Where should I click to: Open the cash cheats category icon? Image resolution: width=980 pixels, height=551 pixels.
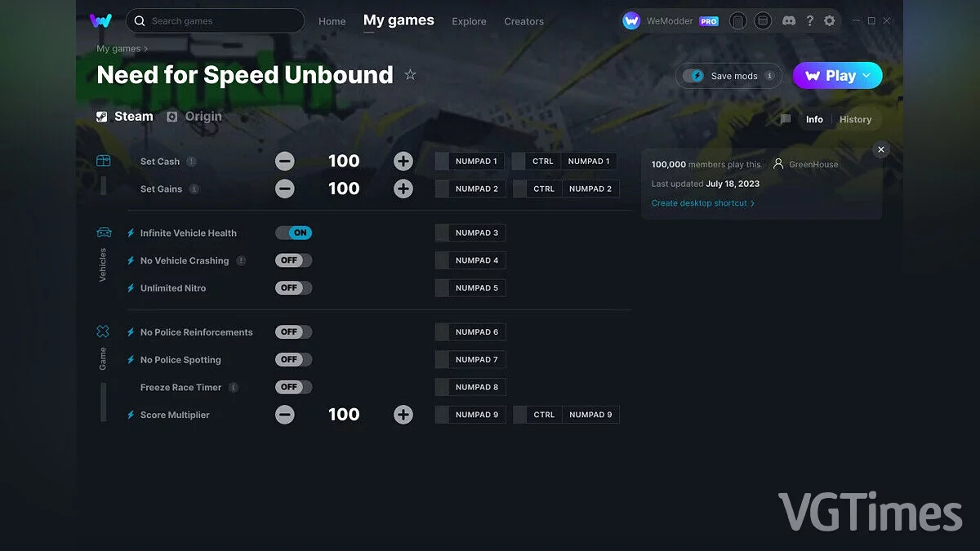point(103,160)
